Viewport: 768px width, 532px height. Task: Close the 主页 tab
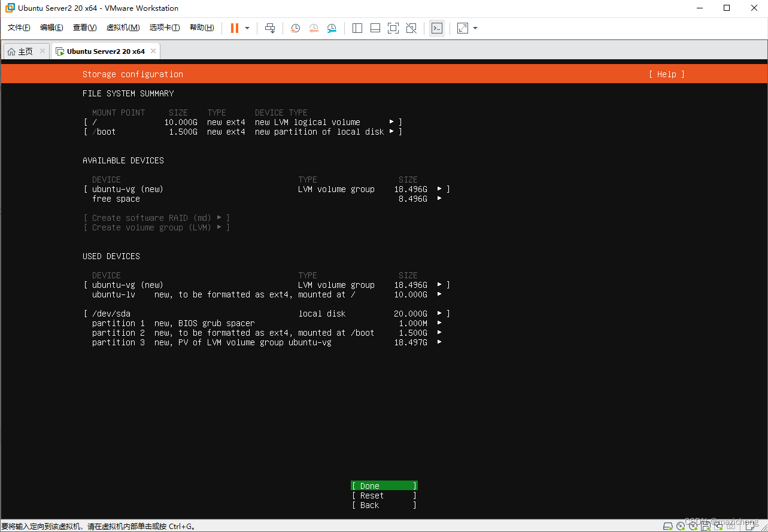pyautogui.click(x=43, y=51)
